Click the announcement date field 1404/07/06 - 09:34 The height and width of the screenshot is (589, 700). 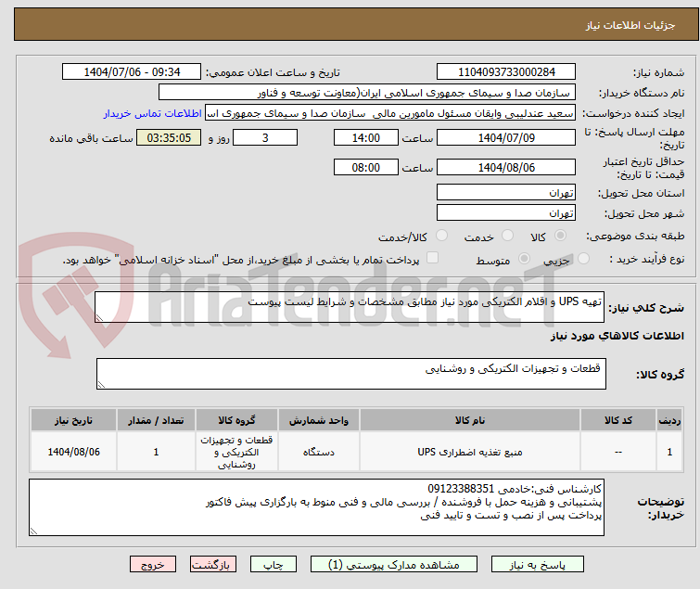[132, 72]
